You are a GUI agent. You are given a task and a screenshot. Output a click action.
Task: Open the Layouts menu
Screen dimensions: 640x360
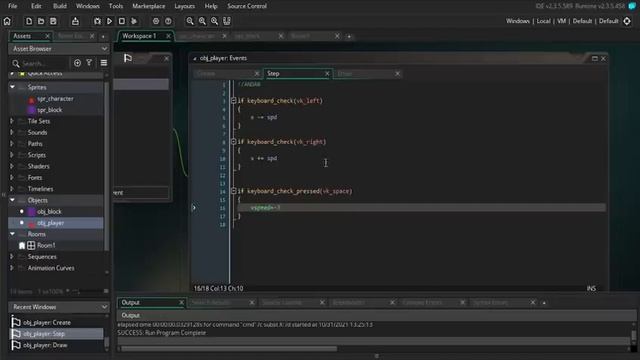[x=184, y=6]
